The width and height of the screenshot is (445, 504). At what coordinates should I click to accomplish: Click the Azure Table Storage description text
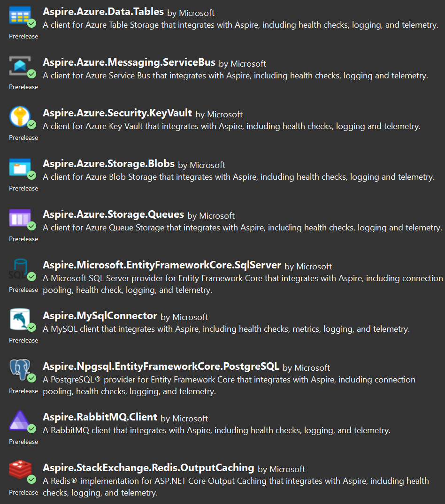click(x=240, y=25)
